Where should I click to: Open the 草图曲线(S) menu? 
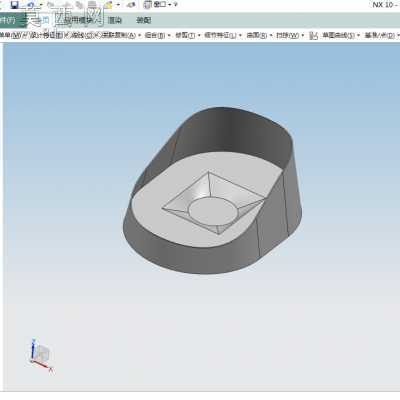[x=338, y=35]
